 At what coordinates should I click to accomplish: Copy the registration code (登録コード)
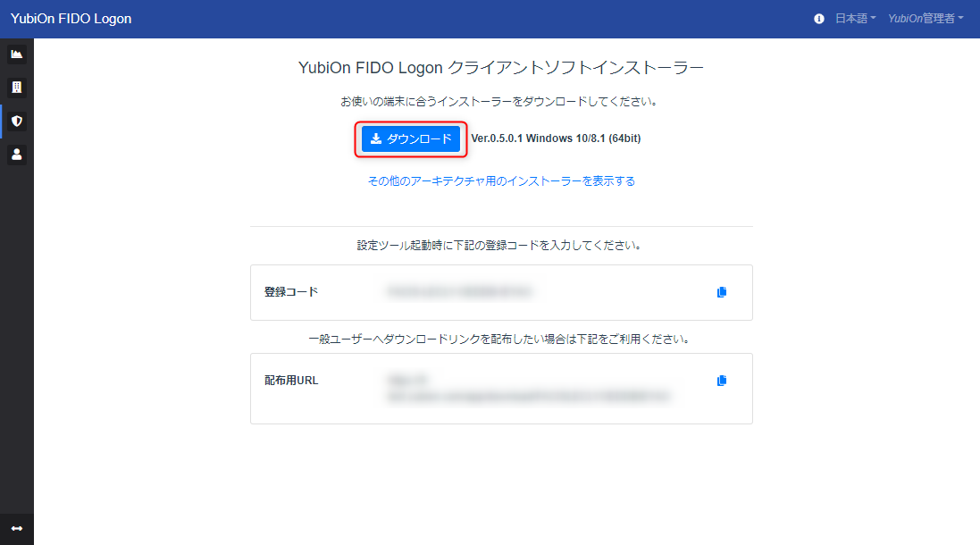click(x=722, y=292)
